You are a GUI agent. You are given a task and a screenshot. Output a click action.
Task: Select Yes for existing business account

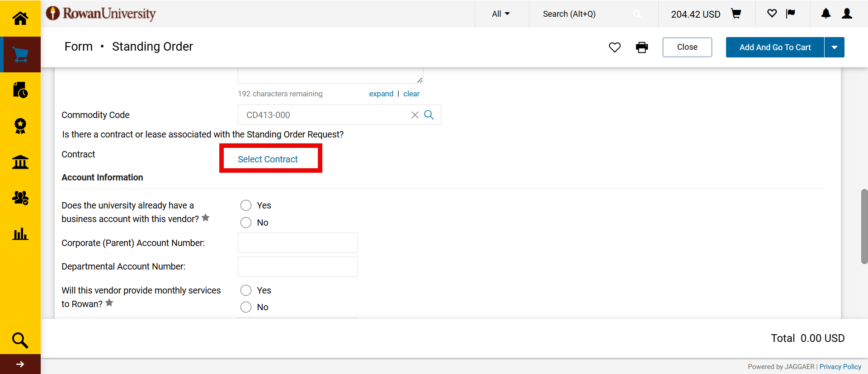[246, 205]
